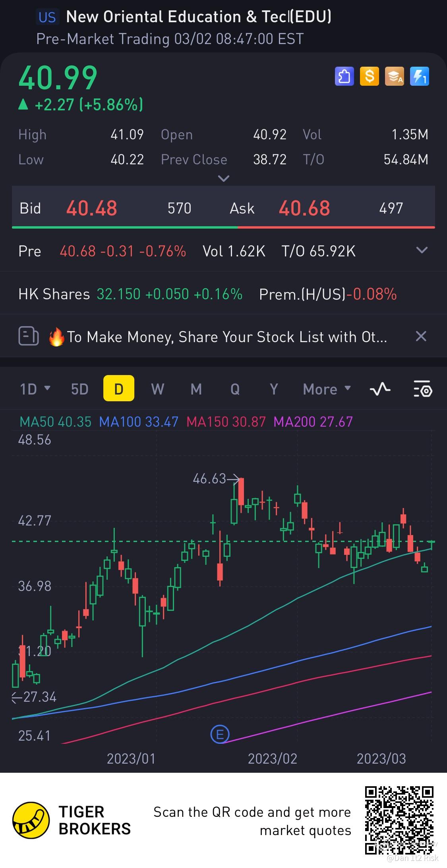Screen dimensions: 447x868
Task: Tap the tan stacked layers badge
Action: (x=394, y=77)
